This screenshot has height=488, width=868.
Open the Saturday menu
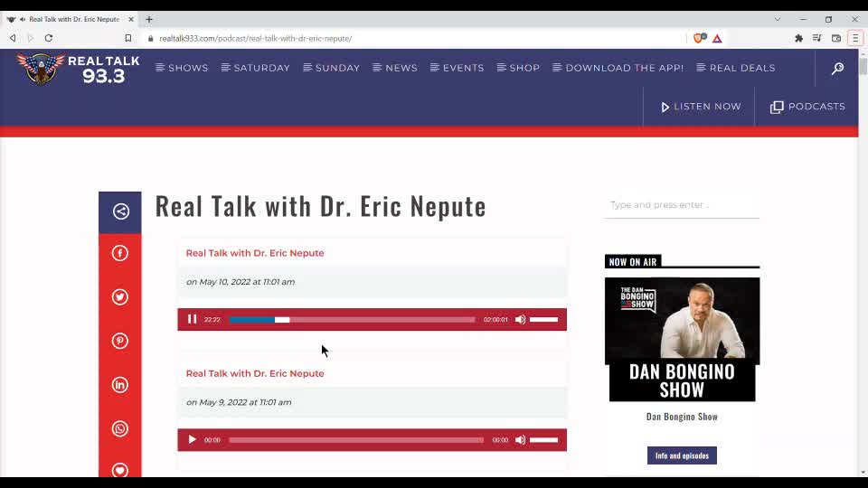click(x=256, y=68)
